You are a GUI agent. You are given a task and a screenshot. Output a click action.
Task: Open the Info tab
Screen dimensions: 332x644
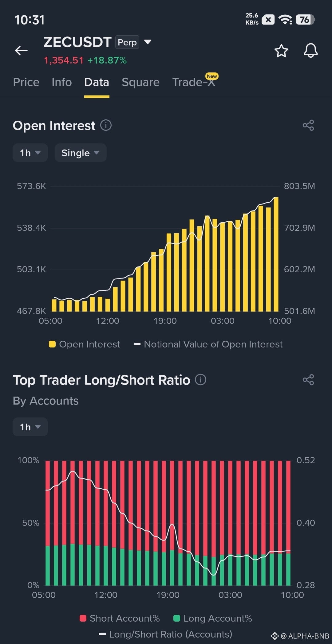point(62,82)
